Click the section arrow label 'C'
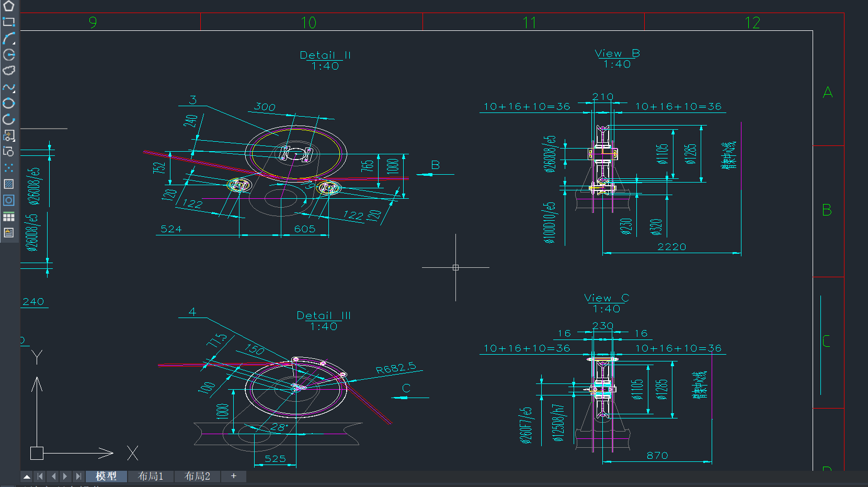868x487 pixels. [406, 388]
